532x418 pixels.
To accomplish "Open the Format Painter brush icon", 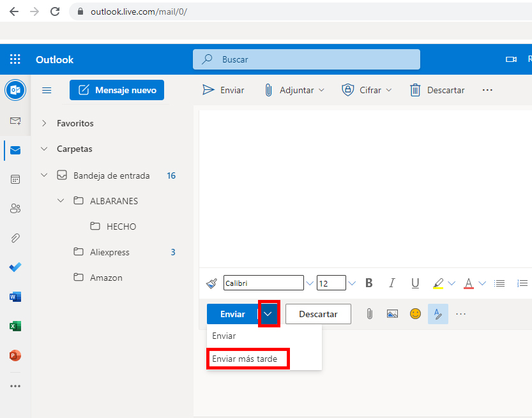I will pyautogui.click(x=211, y=283).
